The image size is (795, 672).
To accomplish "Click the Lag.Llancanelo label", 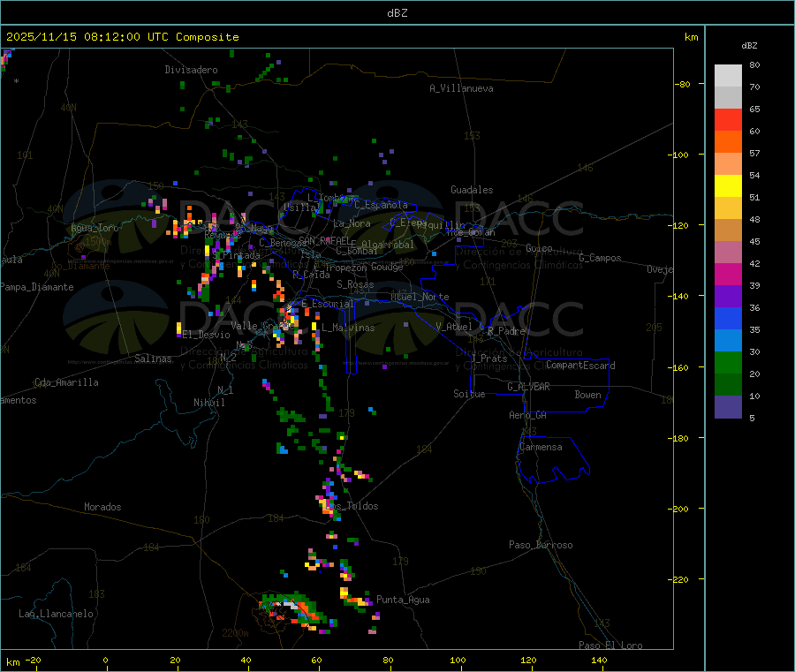I will coord(56,614).
